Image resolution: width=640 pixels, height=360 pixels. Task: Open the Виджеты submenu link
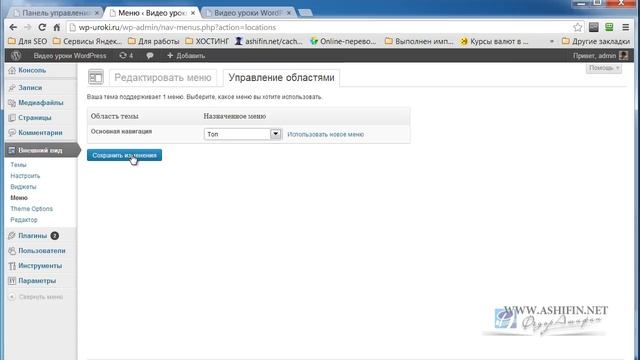[x=23, y=187]
